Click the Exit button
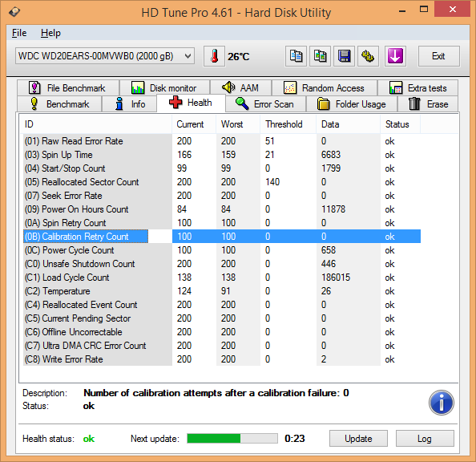Viewport: 476px width, 462px height. pyautogui.click(x=438, y=56)
